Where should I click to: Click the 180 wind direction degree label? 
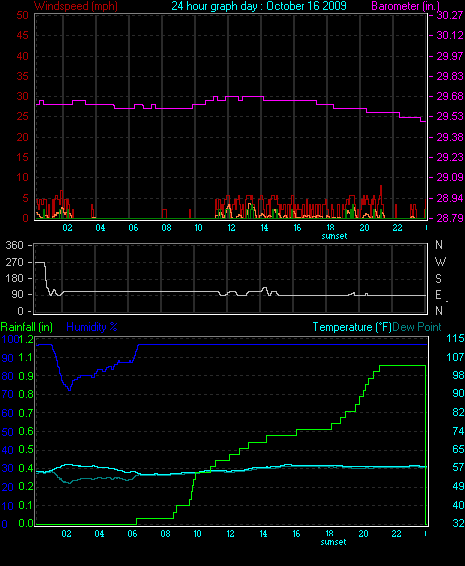pos(14,278)
